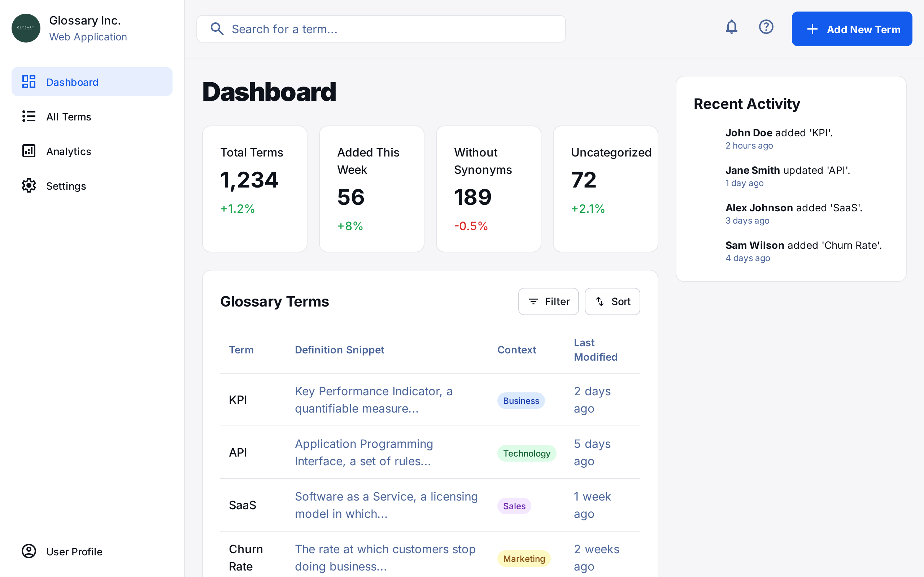Open the Analytics section
This screenshot has height=577, width=924.
69,151
